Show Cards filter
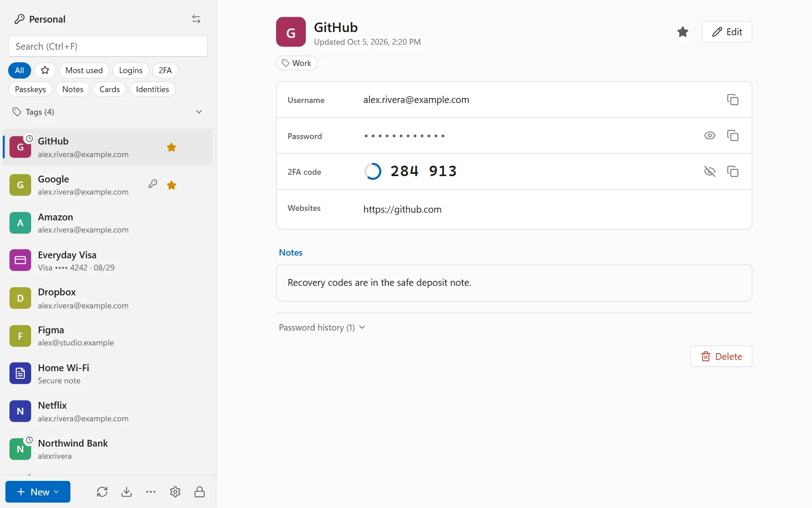The height and width of the screenshot is (508, 812). [110, 89]
